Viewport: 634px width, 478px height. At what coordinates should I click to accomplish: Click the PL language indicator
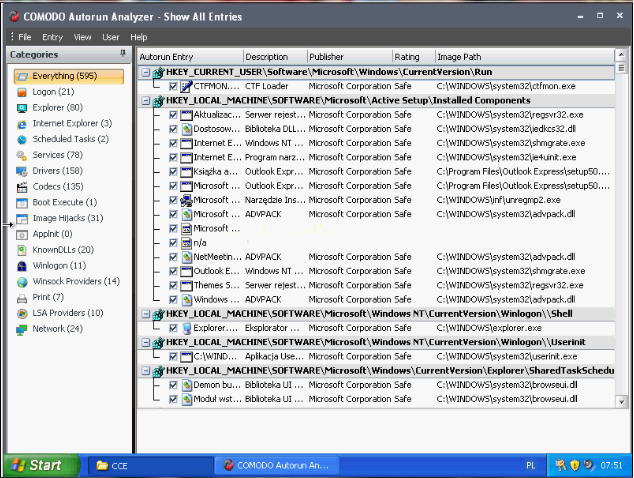click(530, 466)
